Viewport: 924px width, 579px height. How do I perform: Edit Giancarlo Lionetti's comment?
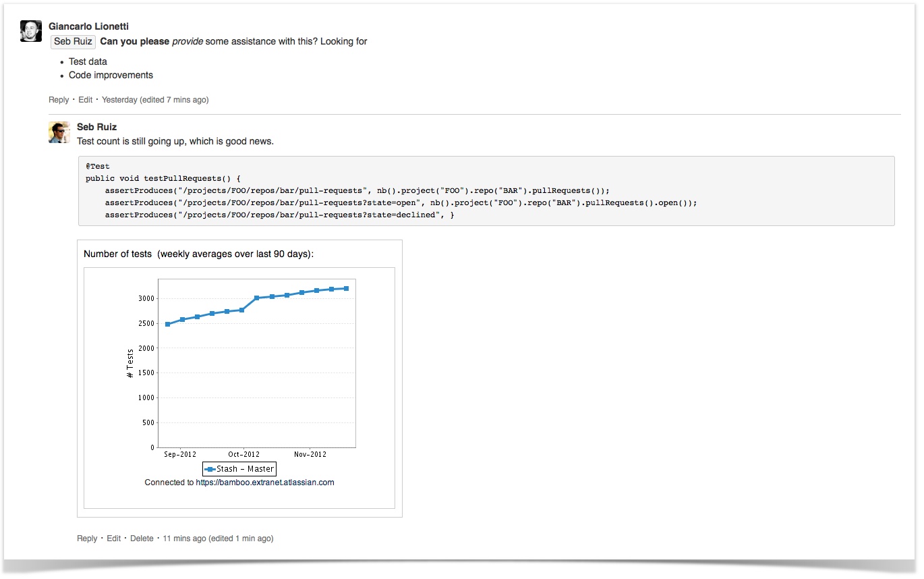pyautogui.click(x=86, y=100)
